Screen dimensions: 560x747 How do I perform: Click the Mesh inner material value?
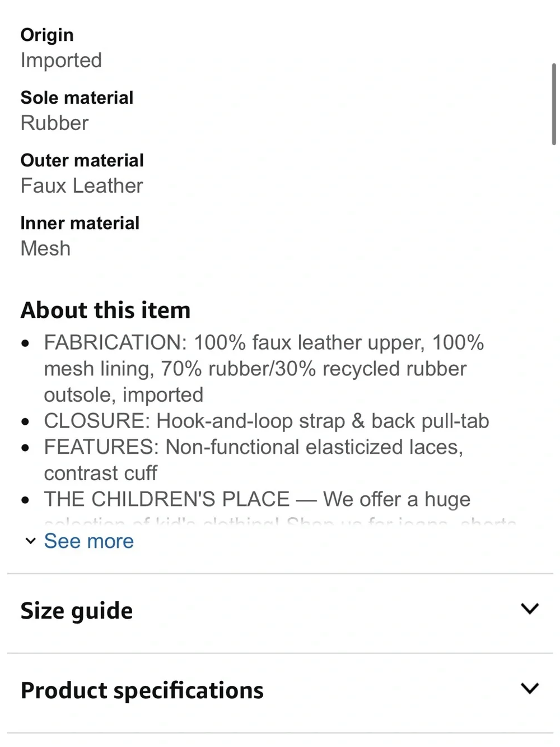[x=45, y=248]
